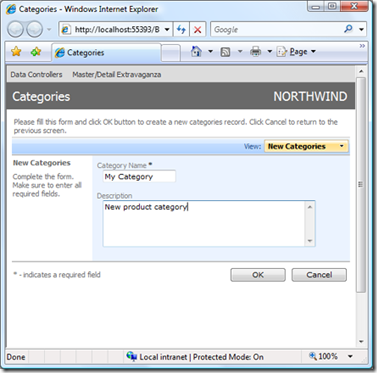Expand the address bar URL dropdown

(x=168, y=29)
